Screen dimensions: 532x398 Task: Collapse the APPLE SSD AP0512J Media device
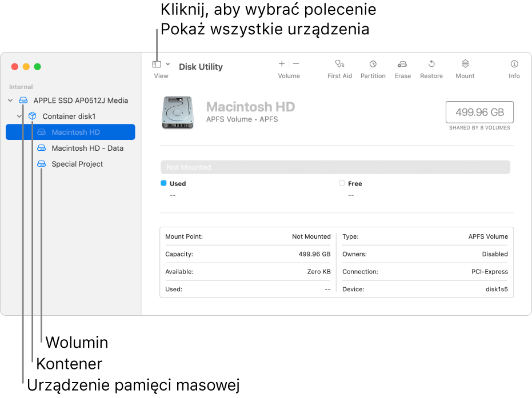pyautogui.click(x=10, y=100)
